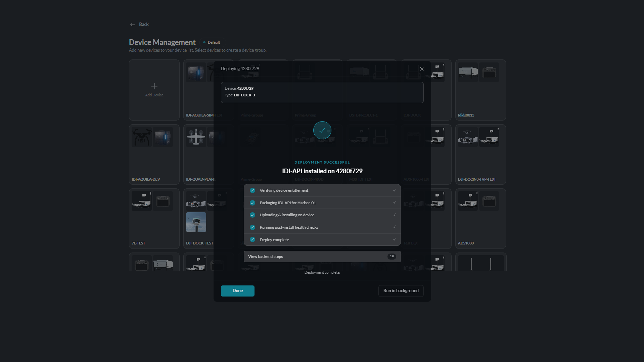Open the Idids0015 device group card
The image size is (644, 362).
[480, 90]
